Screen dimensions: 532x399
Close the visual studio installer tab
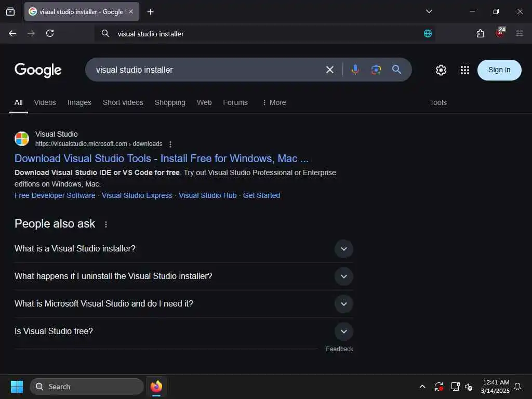point(131,11)
